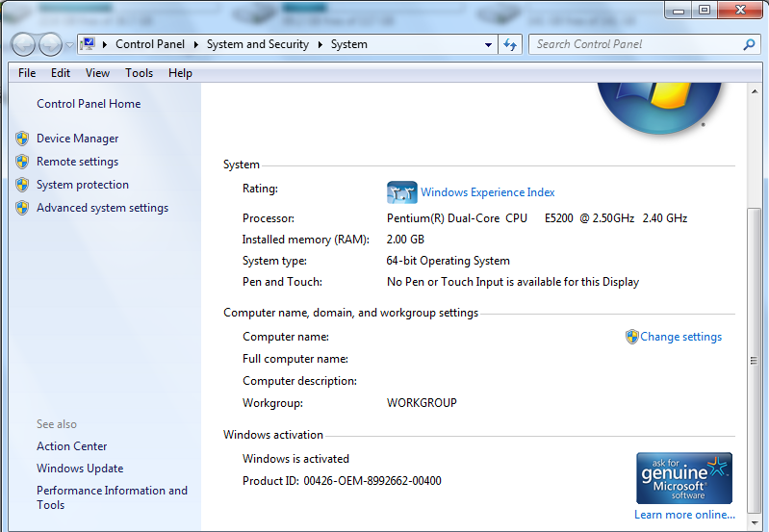Click the 2.00 GB installed memory value
The width and height of the screenshot is (769, 532).
(405, 240)
